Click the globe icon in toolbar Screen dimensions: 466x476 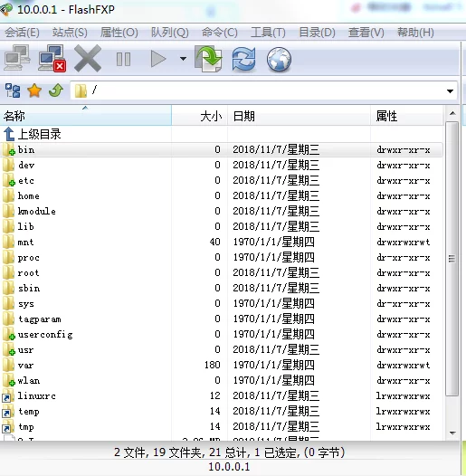tap(279, 59)
